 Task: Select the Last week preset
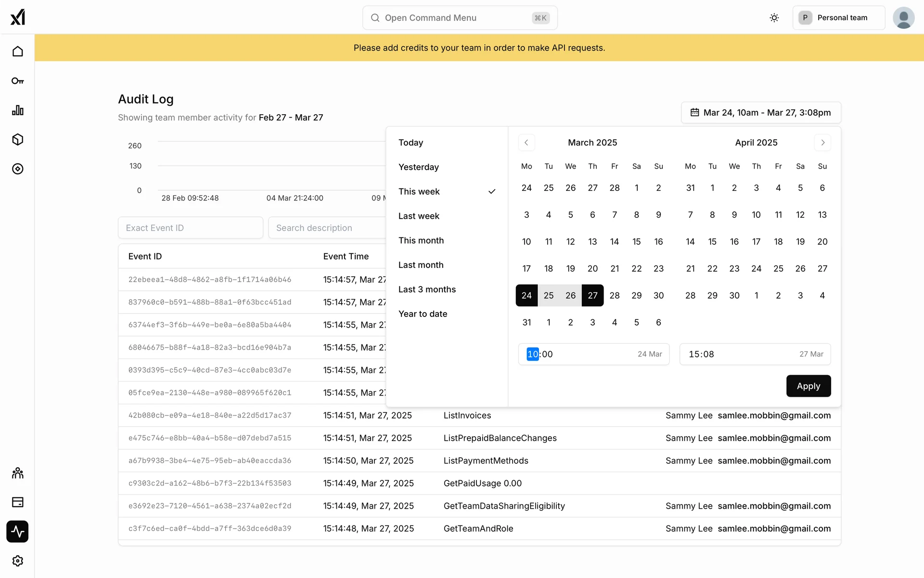419,216
